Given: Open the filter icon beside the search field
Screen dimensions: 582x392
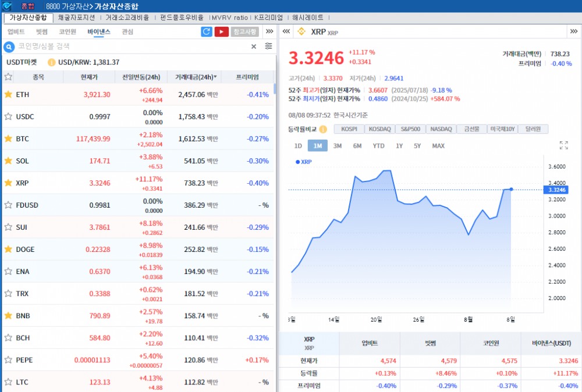Looking at the screenshot, I should click(269, 47).
